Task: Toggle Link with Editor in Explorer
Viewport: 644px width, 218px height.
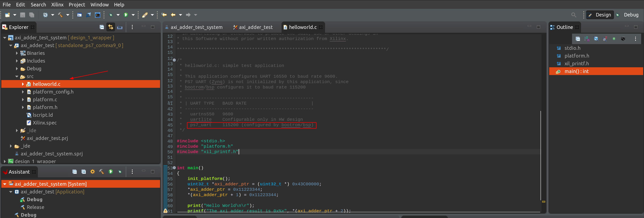Action: click(111, 27)
